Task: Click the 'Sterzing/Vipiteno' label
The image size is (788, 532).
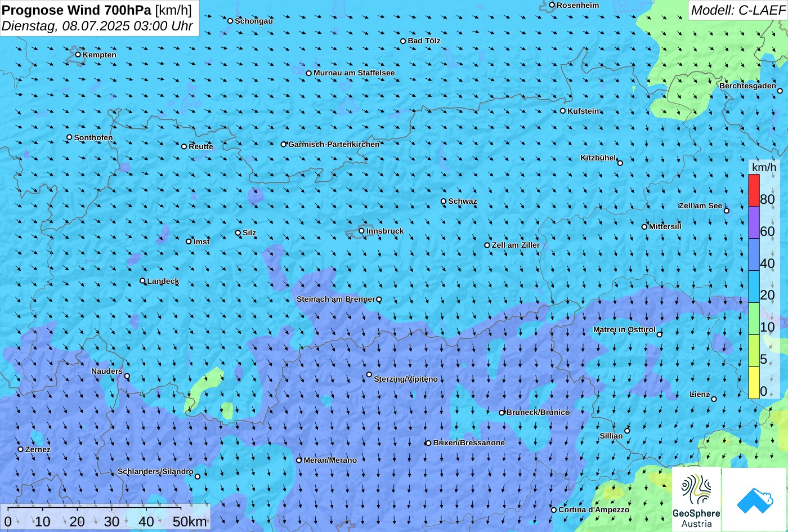Action: click(406, 379)
